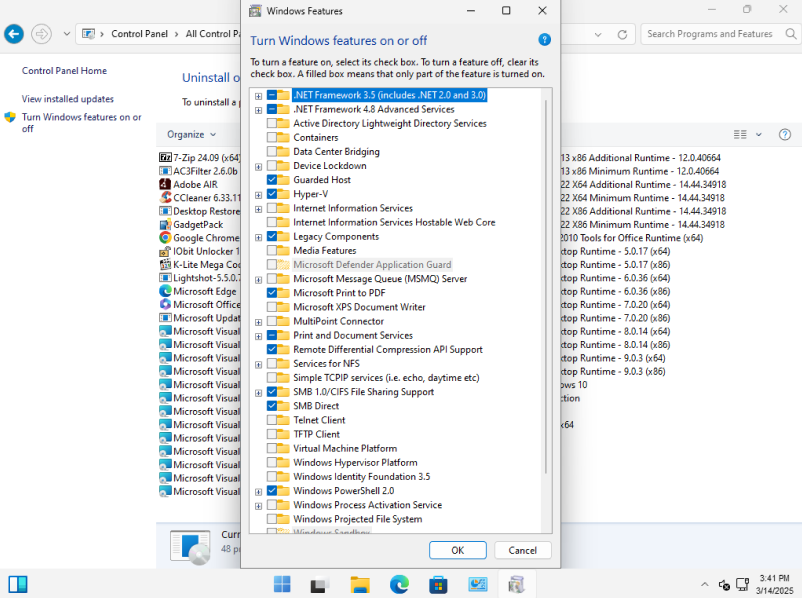
Task: Open the recent locations dropdown arrow
Action: (66, 34)
